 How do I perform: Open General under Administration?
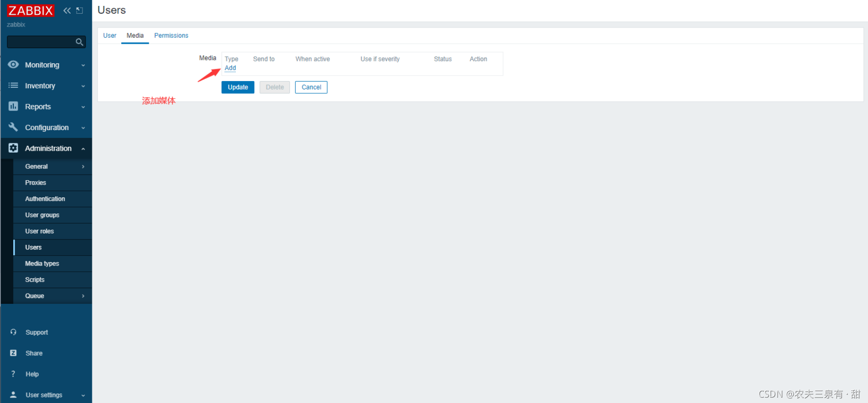click(x=53, y=166)
